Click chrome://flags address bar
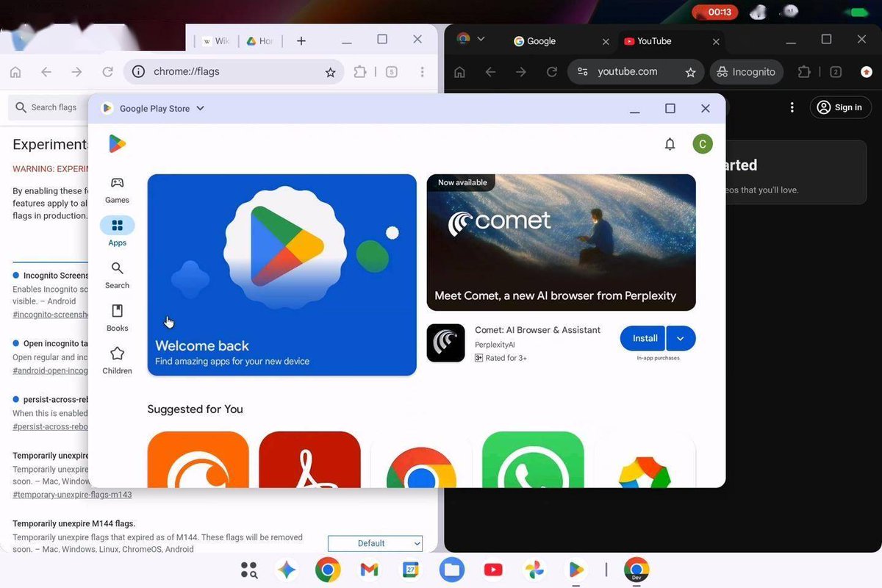The width and height of the screenshot is (882, 588). pyautogui.click(x=234, y=72)
